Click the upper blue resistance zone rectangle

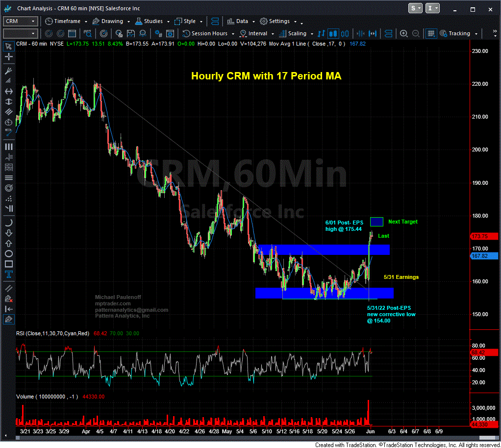pos(324,250)
